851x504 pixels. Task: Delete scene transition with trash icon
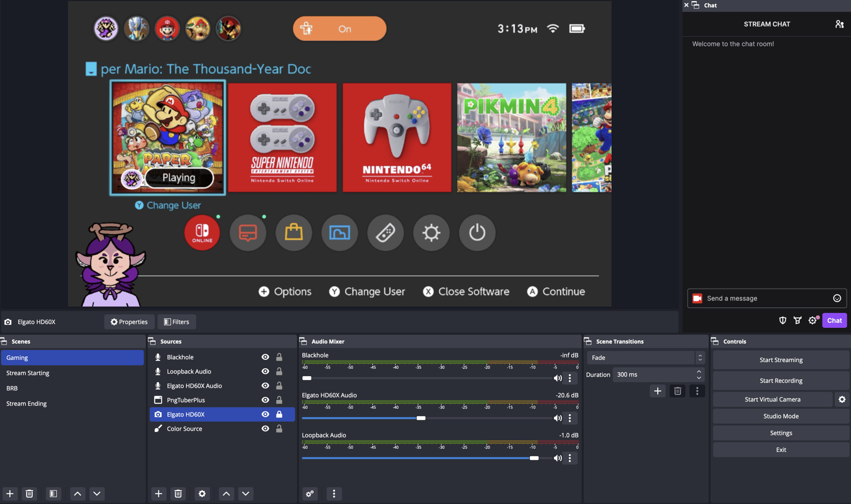pos(678,391)
